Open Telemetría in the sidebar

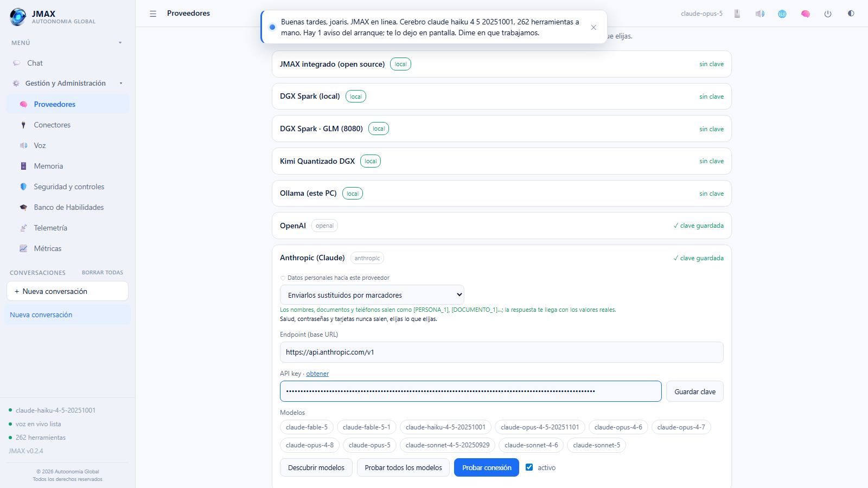pyautogui.click(x=67, y=228)
